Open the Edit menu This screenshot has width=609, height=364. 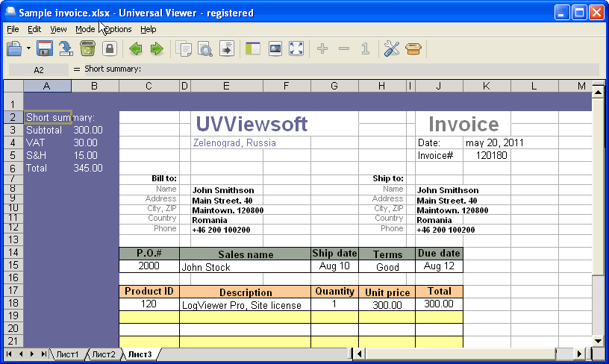click(x=34, y=29)
